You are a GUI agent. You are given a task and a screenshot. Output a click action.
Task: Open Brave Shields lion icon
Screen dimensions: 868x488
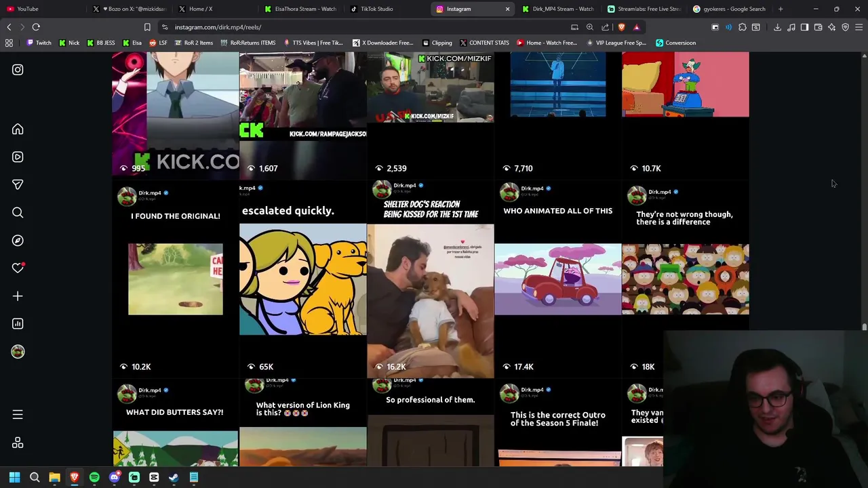click(x=621, y=27)
